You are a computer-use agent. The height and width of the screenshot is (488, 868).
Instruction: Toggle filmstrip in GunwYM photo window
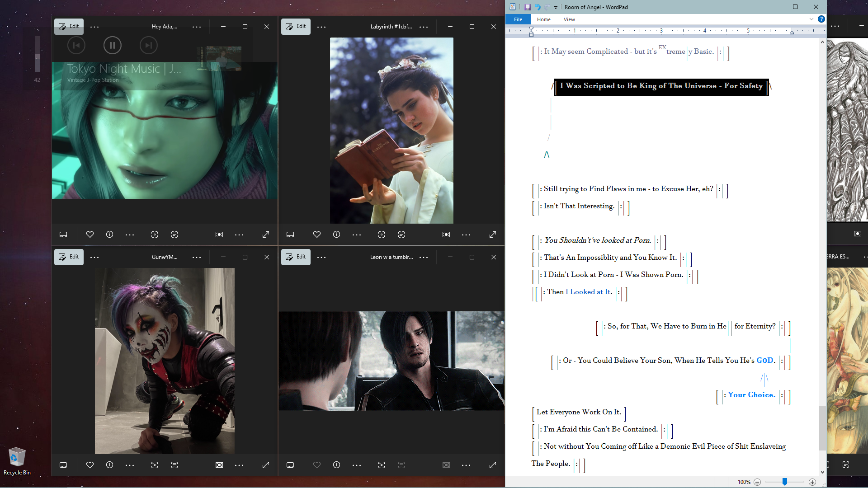pos(63,465)
